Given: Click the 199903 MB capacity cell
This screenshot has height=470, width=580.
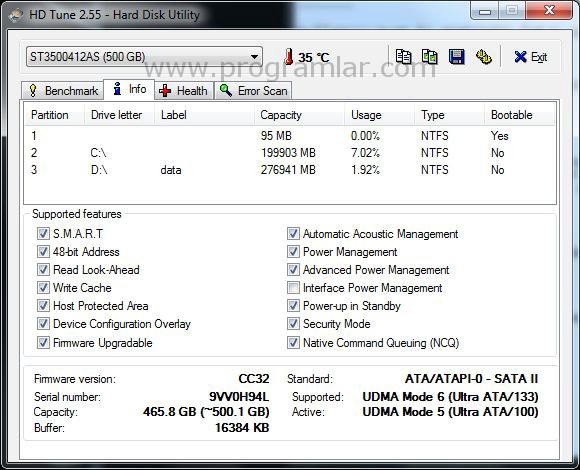Looking at the screenshot, I should coord(288,153).
